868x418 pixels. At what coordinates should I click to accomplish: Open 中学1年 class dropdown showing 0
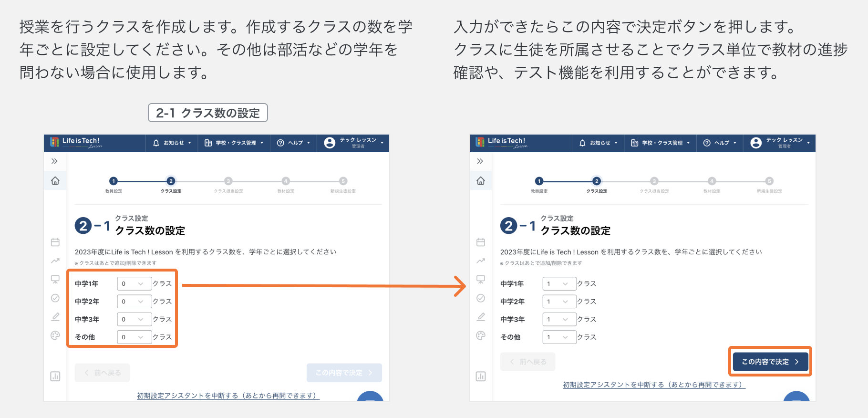click(x=134, y=284)
